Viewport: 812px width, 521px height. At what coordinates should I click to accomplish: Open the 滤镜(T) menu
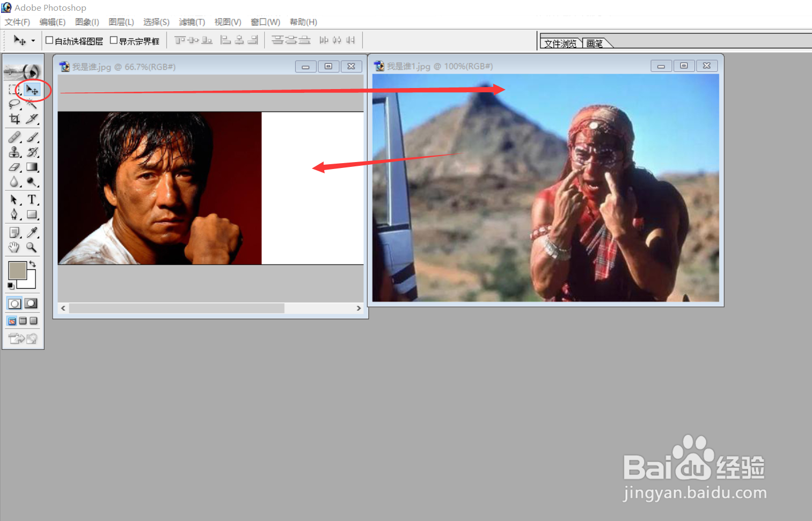192,22
